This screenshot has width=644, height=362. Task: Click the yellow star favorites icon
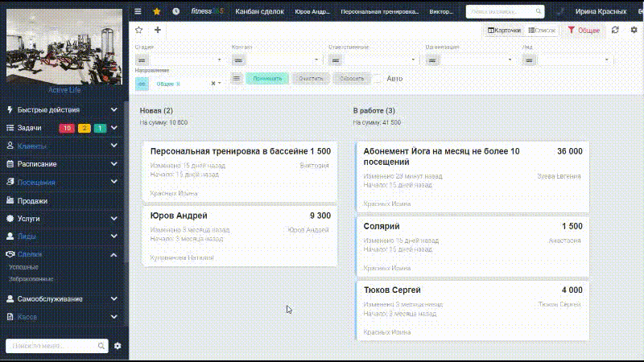156,11
